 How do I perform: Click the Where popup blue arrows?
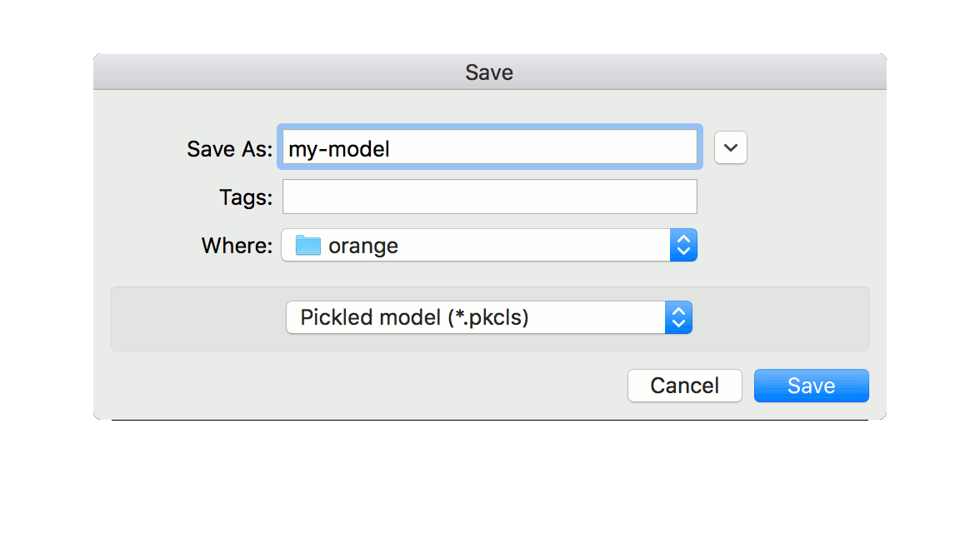point(683,246)
